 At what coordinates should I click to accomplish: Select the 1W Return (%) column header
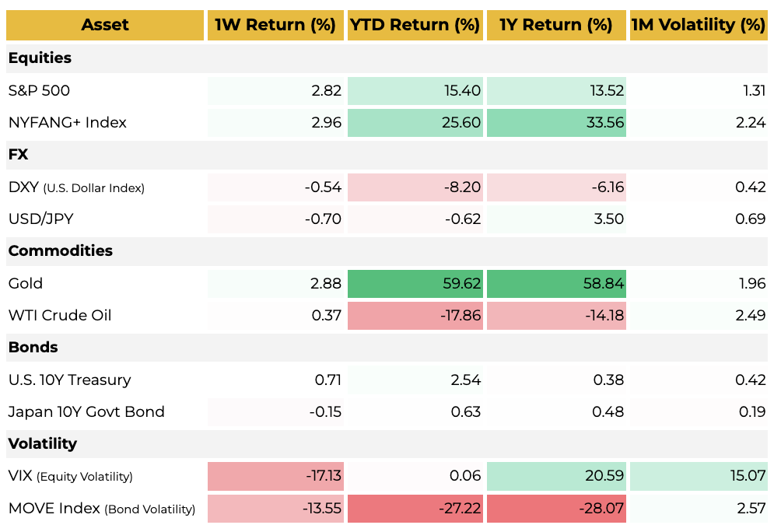[x=275, y=25]
